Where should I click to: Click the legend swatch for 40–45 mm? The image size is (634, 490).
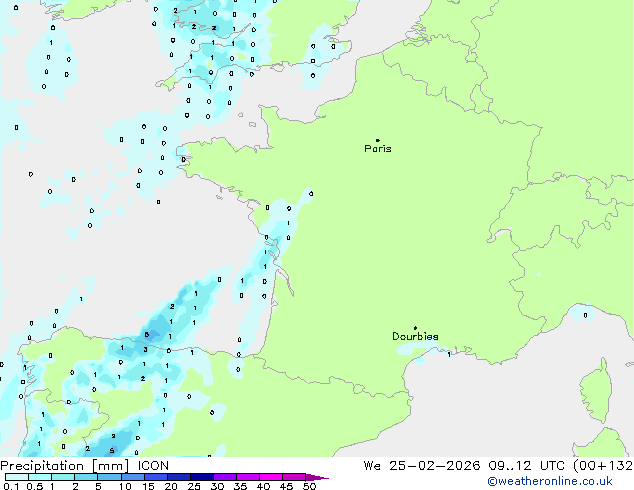pyautogui.click(x=271, y=477)
